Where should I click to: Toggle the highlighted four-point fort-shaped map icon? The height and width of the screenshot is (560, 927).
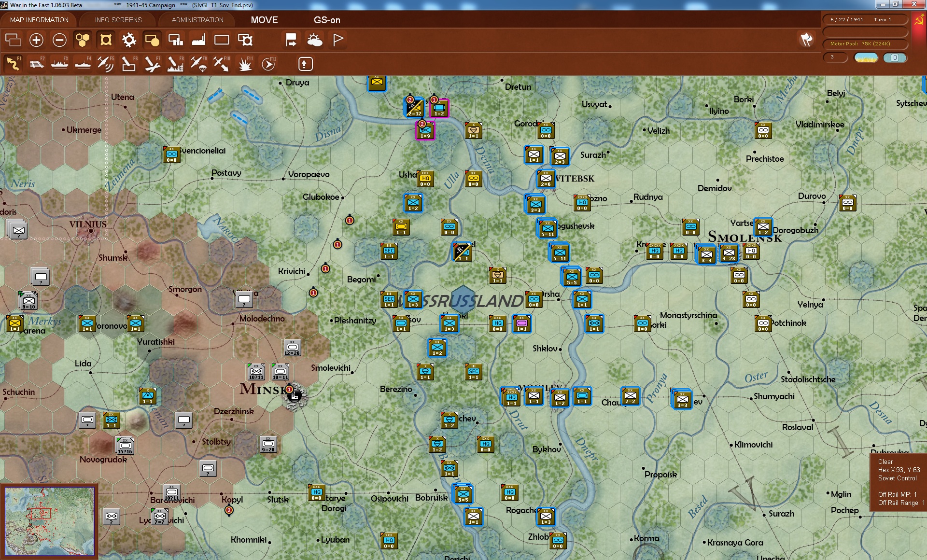(106, 40)
